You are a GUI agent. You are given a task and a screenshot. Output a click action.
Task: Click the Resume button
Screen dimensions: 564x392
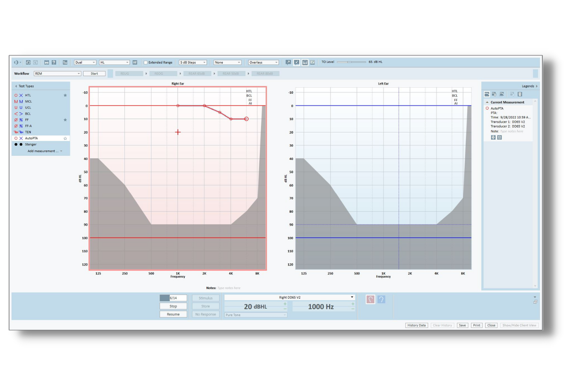tap(173, 314)
